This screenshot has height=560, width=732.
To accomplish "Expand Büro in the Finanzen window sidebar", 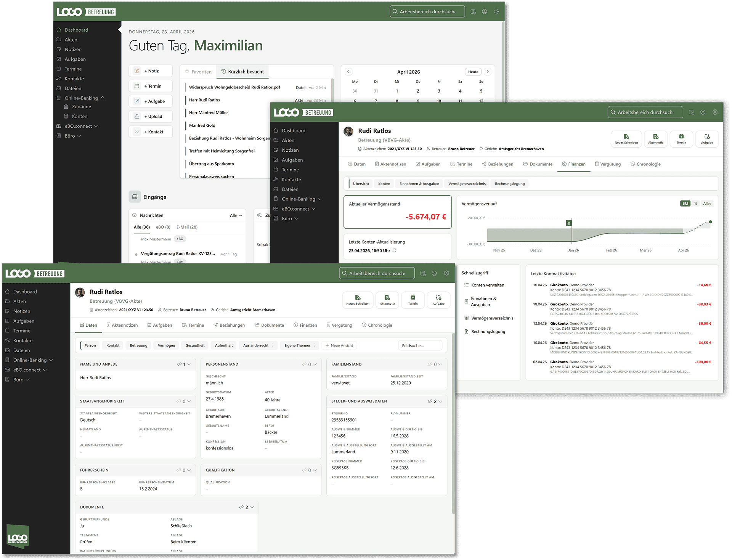I will (x=296, y=219).
